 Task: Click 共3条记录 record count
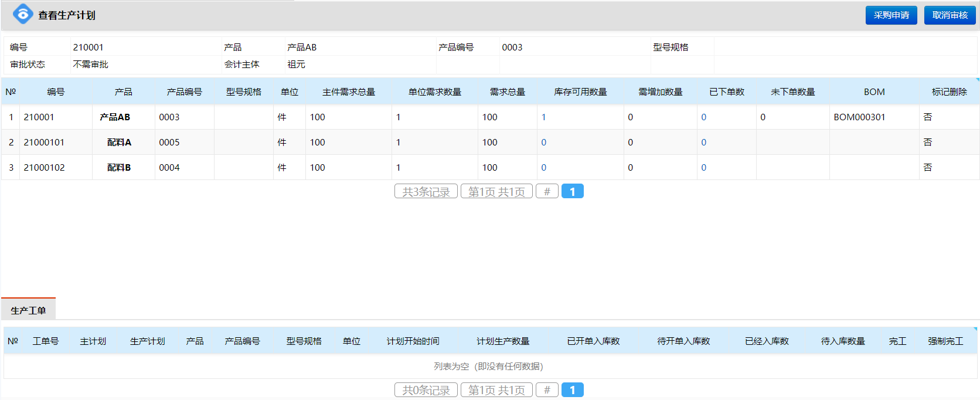[x=426, y=191]
